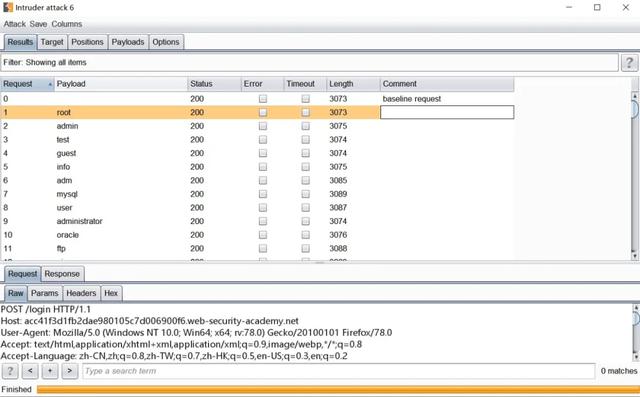This screenshot has width=640, height=397.
Task: Open the Columns menu
Action: coord(67,24)
